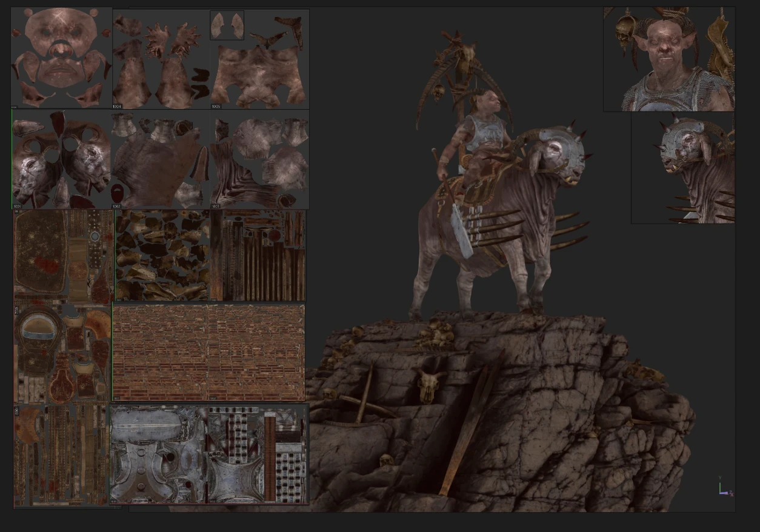
Task: Select the wide red brick-pattern texture tile
Action: click(x=208, y=352)
